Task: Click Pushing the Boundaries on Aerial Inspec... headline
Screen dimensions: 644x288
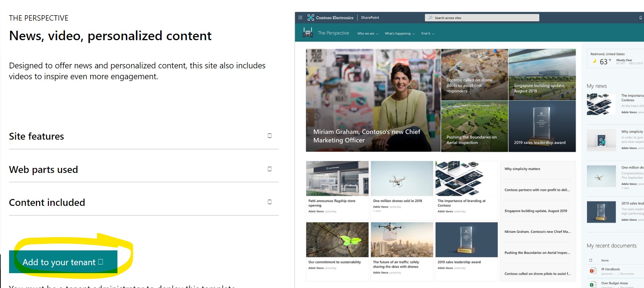Action: tap(537, 253)
